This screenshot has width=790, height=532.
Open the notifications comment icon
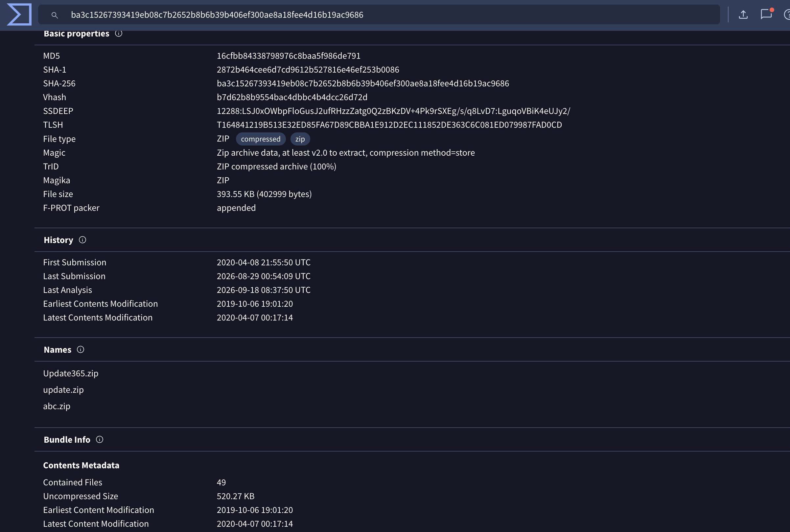pyautogui.click(x=766, y=14)
